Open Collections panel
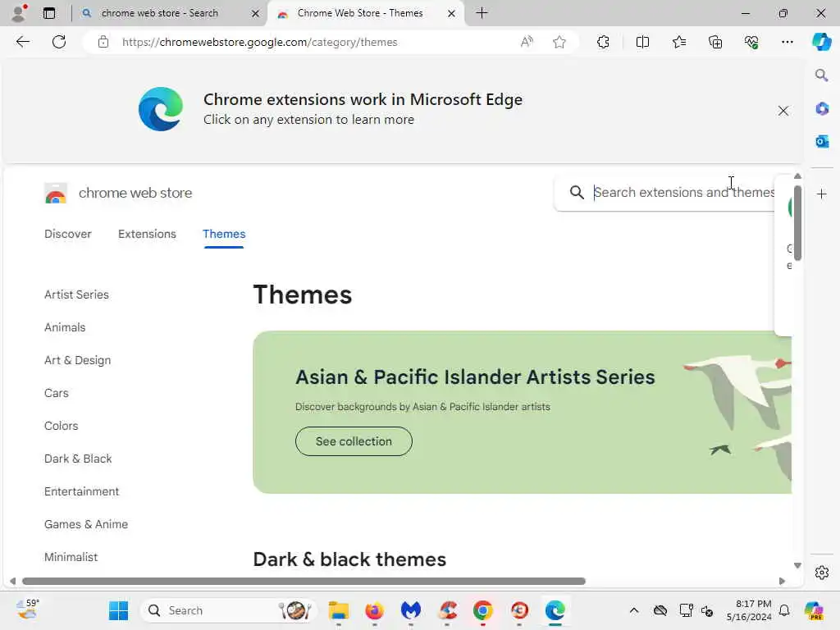The width and height of the screenshot is (840, 630). [715, 42]
